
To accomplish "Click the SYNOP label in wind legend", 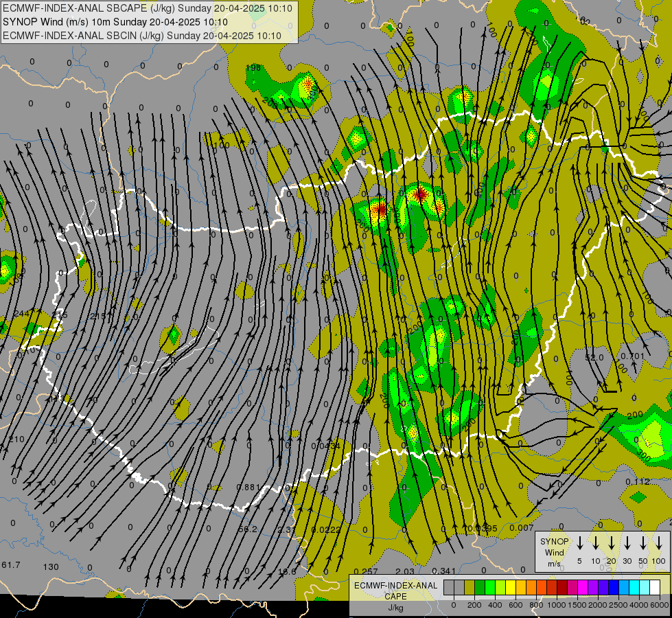I will pyautogui.click(x=554, y=542).
